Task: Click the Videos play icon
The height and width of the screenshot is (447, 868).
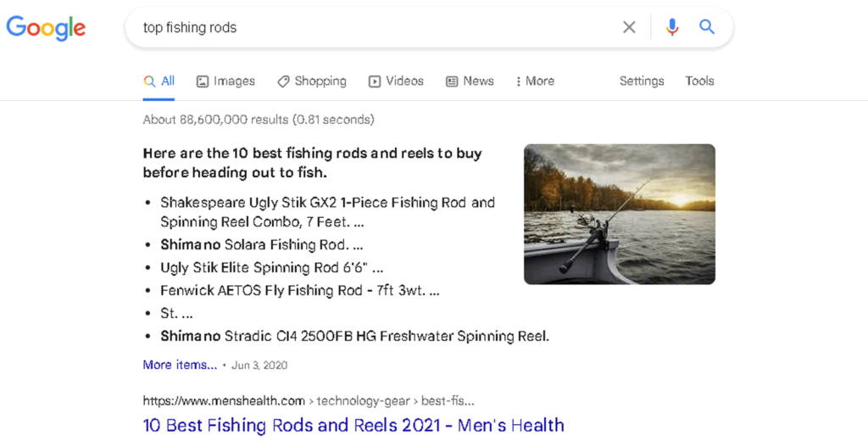Action: pos(375,81)
